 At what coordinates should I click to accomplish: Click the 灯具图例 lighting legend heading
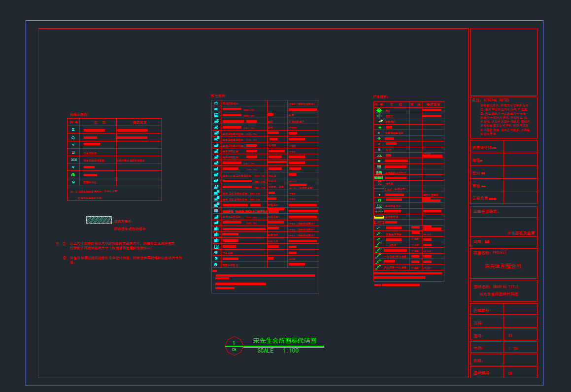point(381,97)
